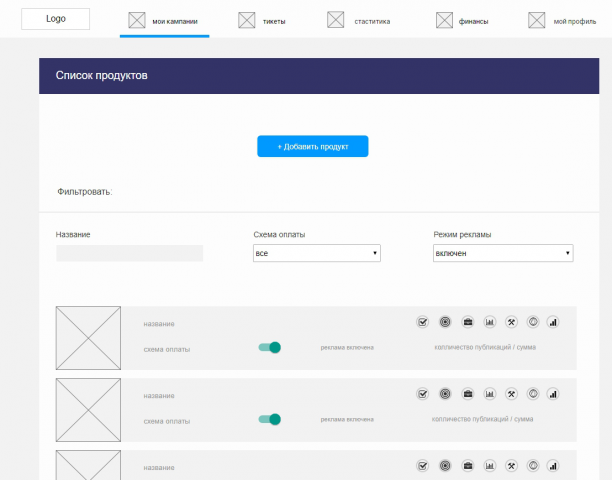Open the стаститика menu item

click(x=359, y=21)
